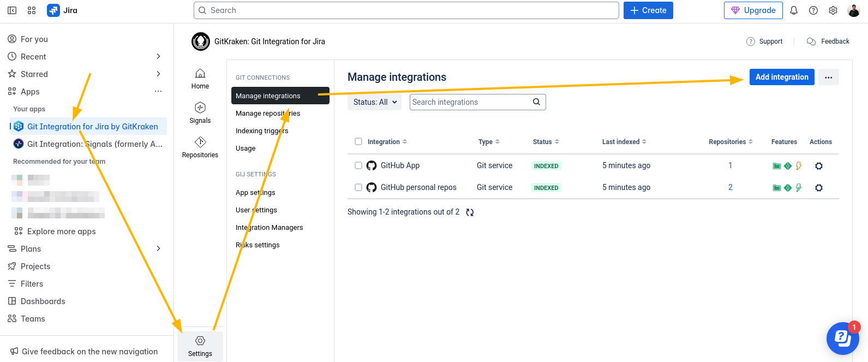This screenshot has height=362, width=868.
Task: Open repository count link for GitHub personal repos
Action: [731, 187]
